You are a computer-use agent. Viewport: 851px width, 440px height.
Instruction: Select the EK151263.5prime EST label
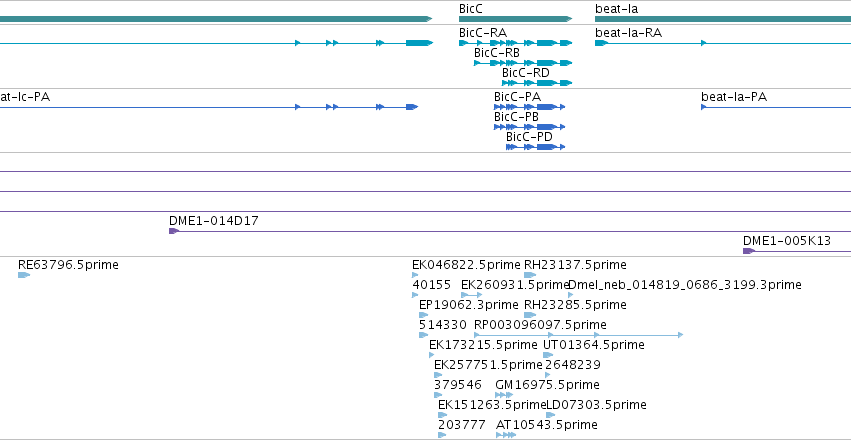tap(491, 405)
